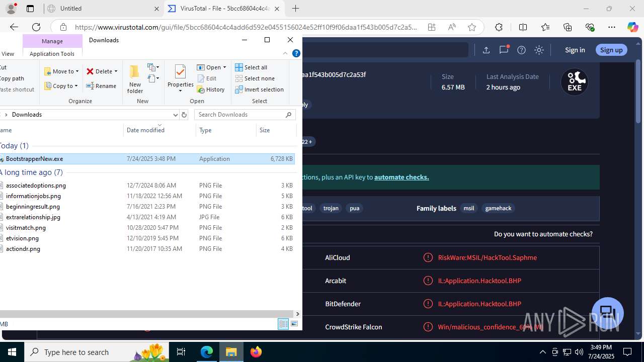
Task: Select BootstrapperNew.exe file
Action: pos(147,159)
